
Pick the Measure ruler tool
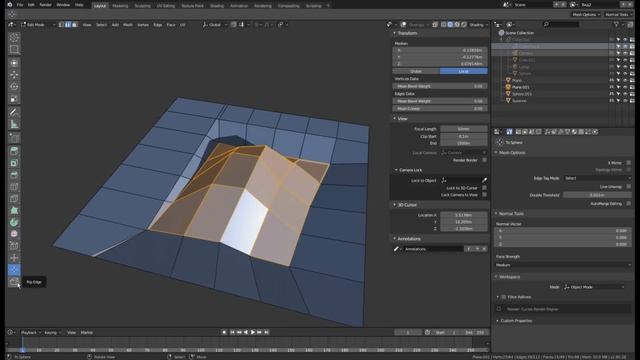(x=14, y=124)
